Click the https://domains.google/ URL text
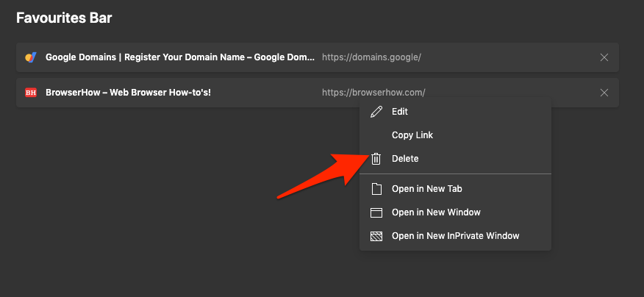 (371, 57)
